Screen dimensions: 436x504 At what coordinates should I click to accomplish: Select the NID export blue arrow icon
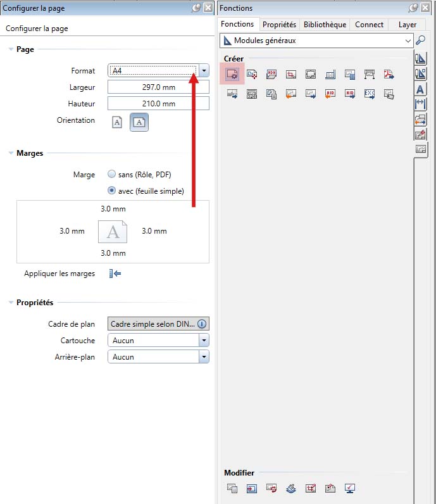350,94
